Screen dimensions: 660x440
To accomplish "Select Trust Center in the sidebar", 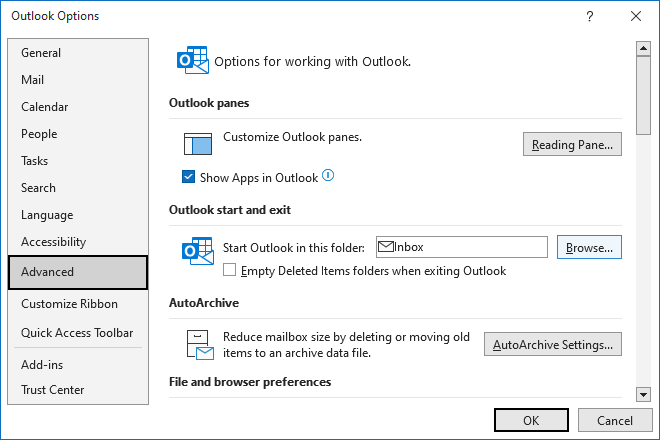I will (x=52, y=390).
